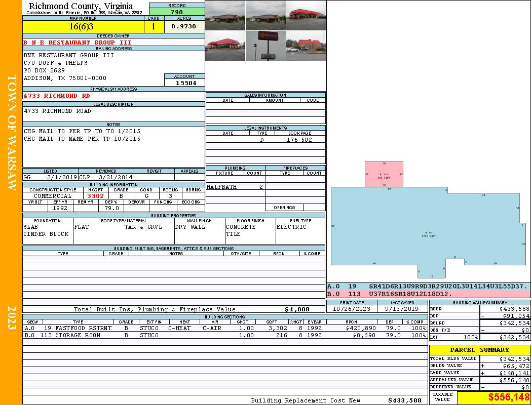Click the listed date 3/1/2019
Viewport: 532px width, 405px height.
click(62, 177)
